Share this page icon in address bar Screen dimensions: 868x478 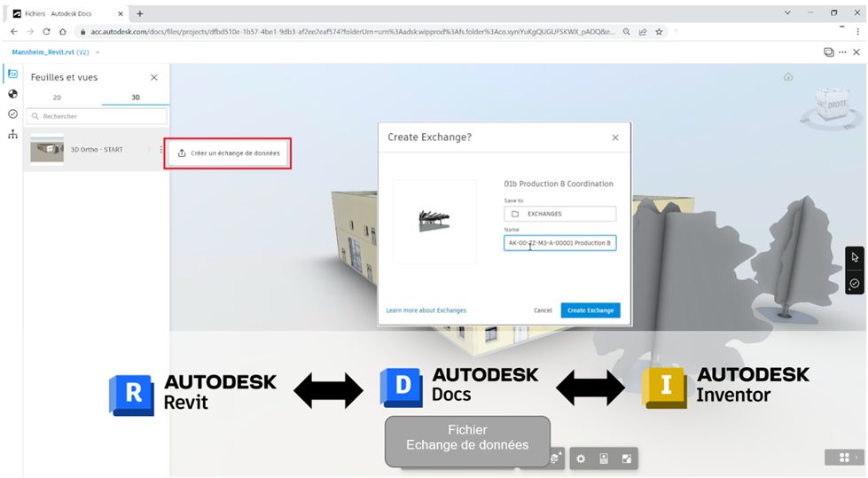click(x=643, y=32)
